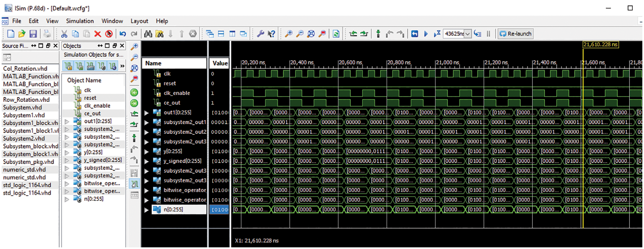This screenshot has height=249, width=644.
Task: Click the binoculars Find icon
Action: (148, 34)
